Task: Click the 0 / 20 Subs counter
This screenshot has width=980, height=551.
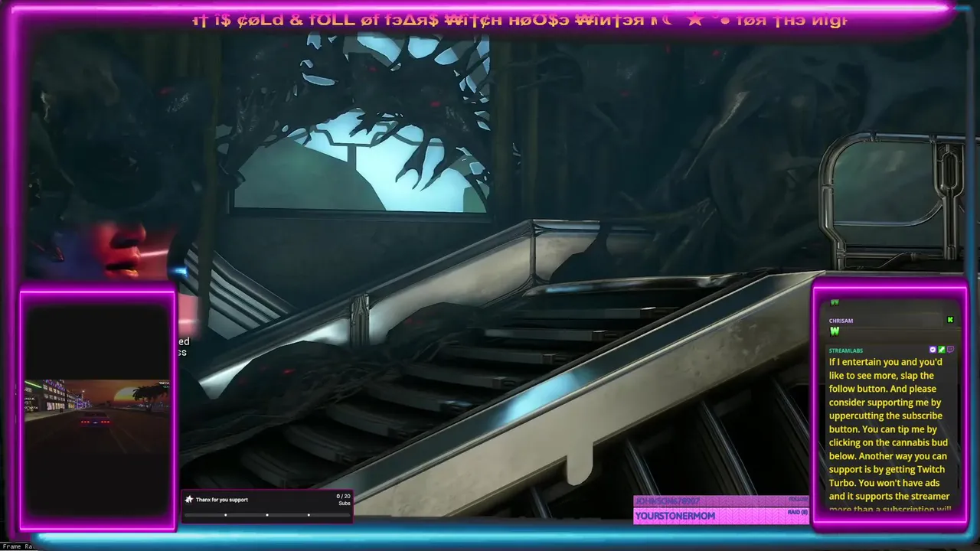Action: coord(344,500)
